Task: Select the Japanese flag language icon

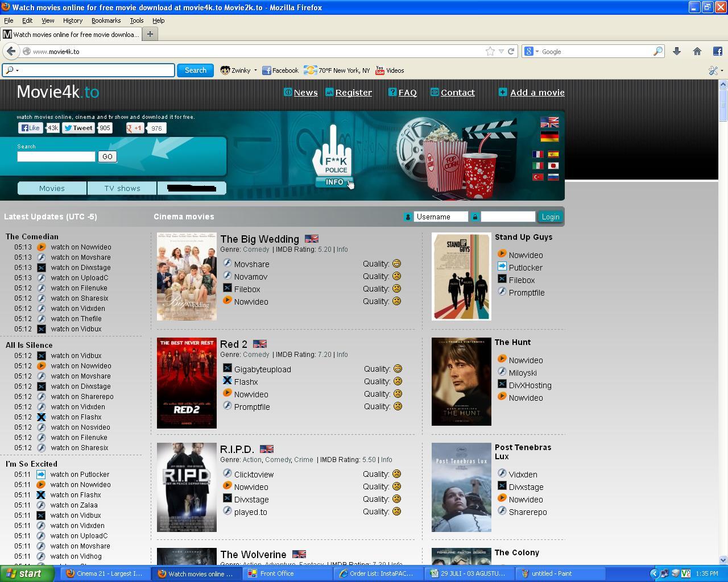Action: [x=553, y=165]
